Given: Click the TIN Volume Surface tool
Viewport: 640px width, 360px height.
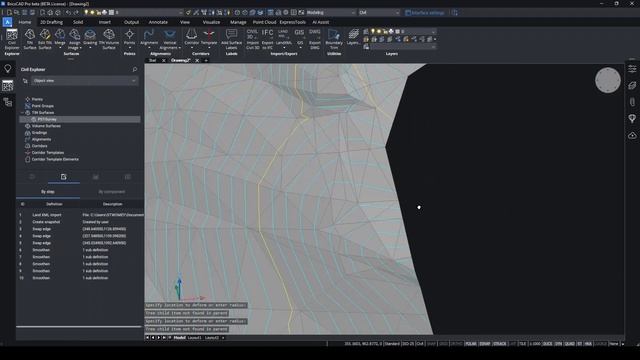Looking at the screenshot, I should (x=109, y=39).
